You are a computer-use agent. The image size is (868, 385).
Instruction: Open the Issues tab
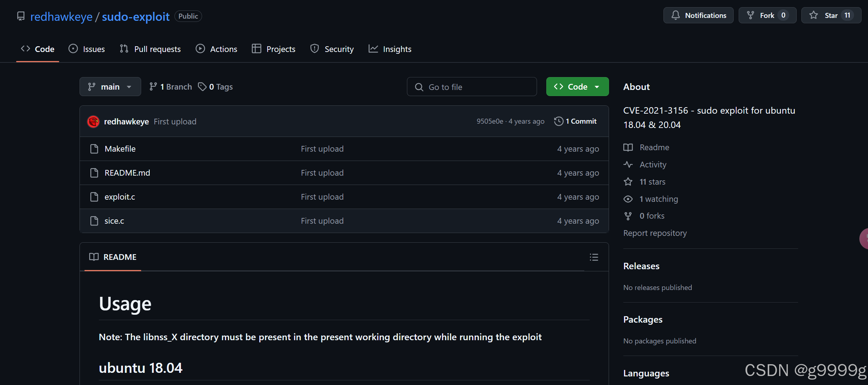point(87,49)
